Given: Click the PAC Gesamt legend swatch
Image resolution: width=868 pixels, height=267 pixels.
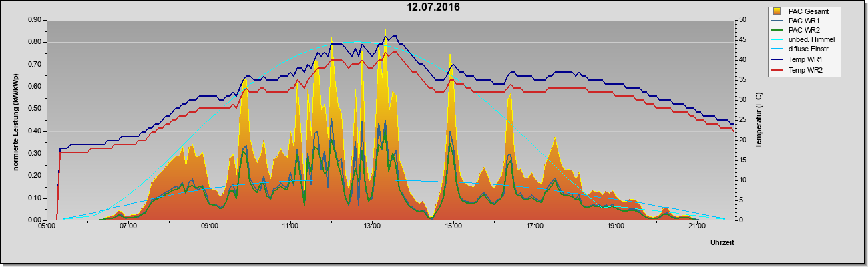Looking at the screenshot, I should coord(777,11).
